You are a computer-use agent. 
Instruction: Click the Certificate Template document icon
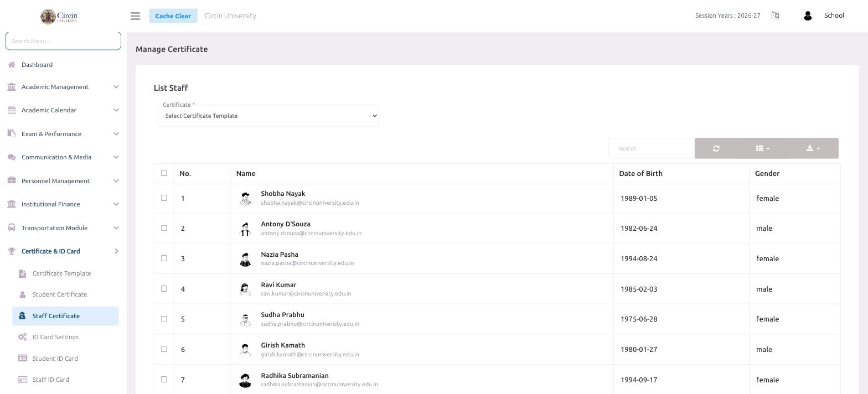pyautogui.click(x=22, y=273)
